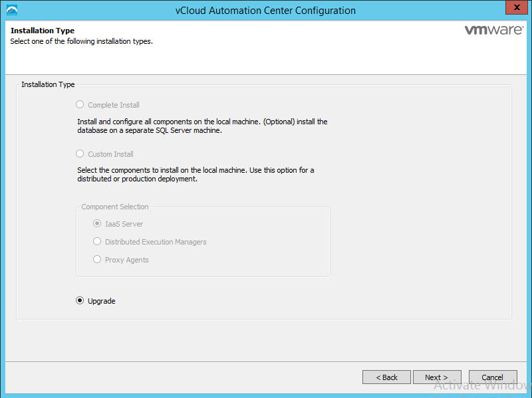The width and height of the screenshot is (532, 398).
Task: Choose the Upgrade installation type
Action: pyautogui.click(x=80, y=301)
